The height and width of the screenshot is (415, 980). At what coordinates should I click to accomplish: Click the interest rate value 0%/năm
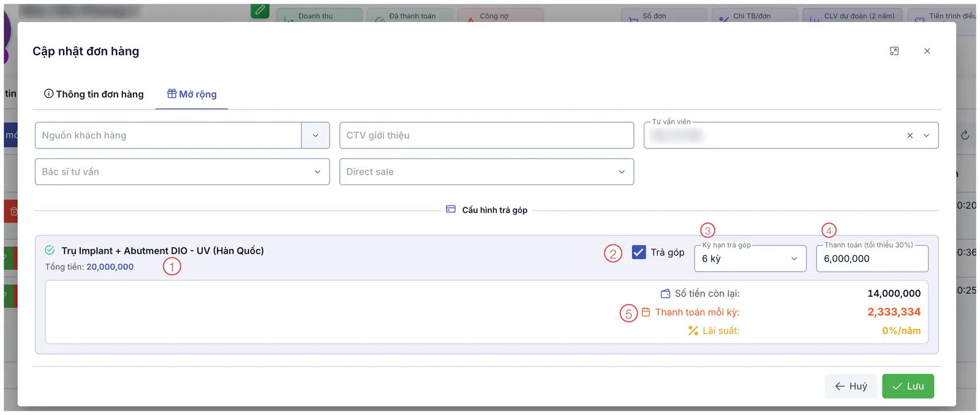tap(902, 330)
